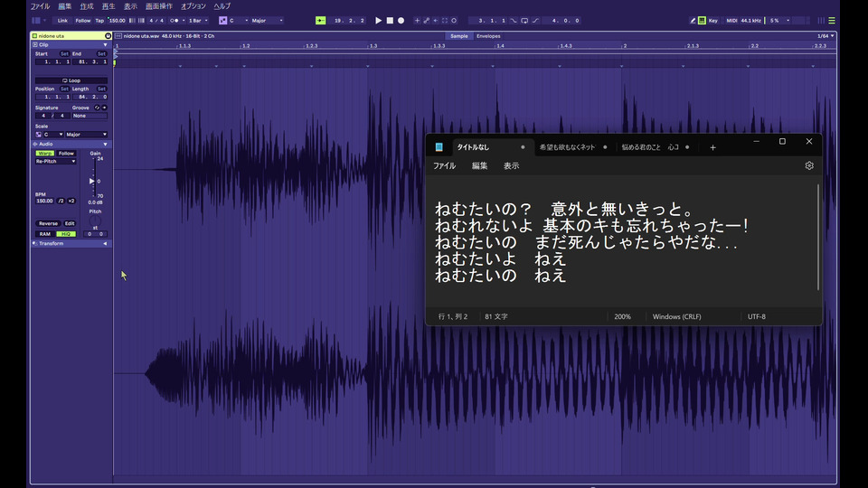Viewport: 868px width, 488px height.
Task: Toggle the punch-in switch icon
Action: click(514, 20)
